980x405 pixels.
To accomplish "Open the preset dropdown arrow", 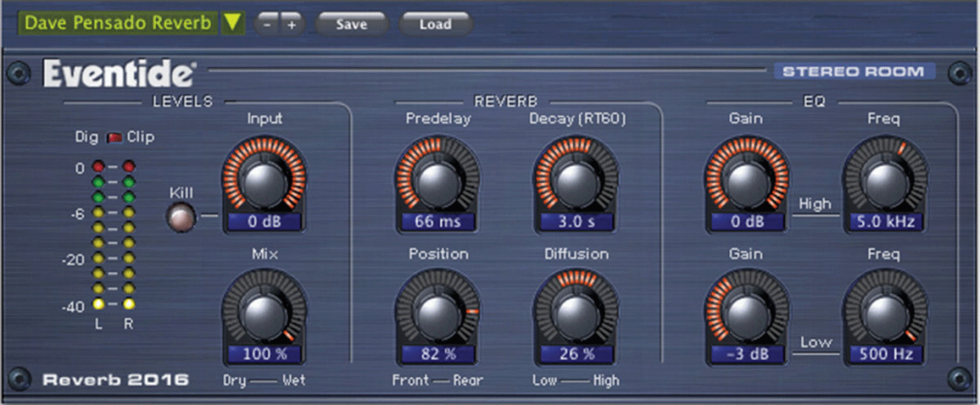I will 233,23.
